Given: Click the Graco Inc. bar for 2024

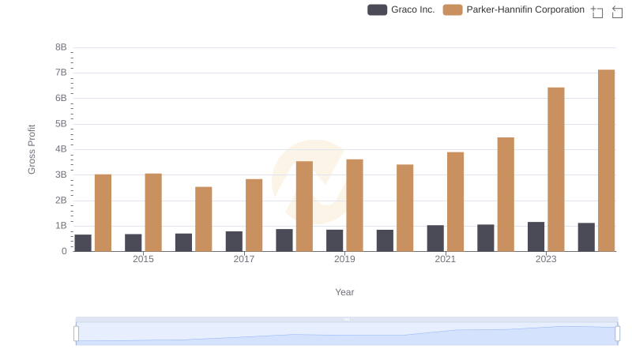Looking at the screenshot, I should pos(586,237).
